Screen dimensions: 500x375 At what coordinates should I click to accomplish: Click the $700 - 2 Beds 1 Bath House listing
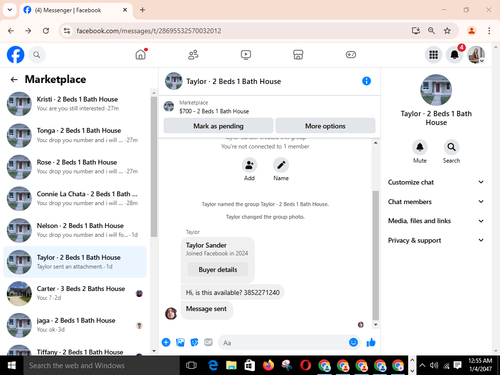(x=214, y=111)
